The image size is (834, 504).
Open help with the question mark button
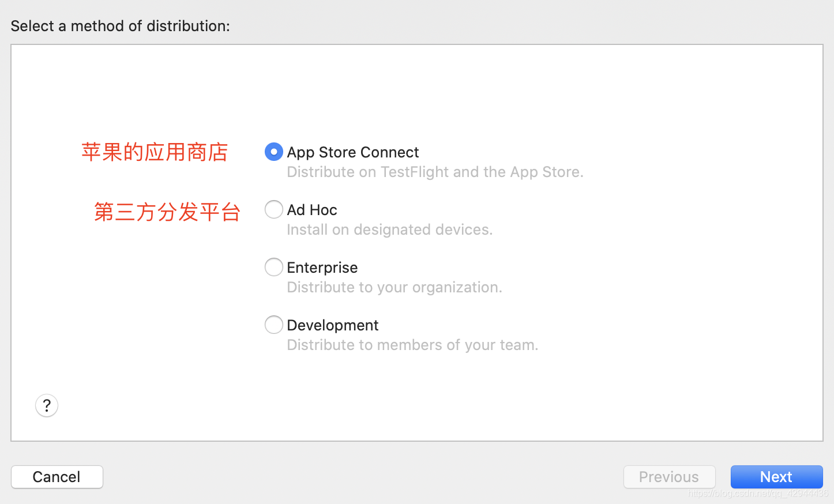coord(47,405)
